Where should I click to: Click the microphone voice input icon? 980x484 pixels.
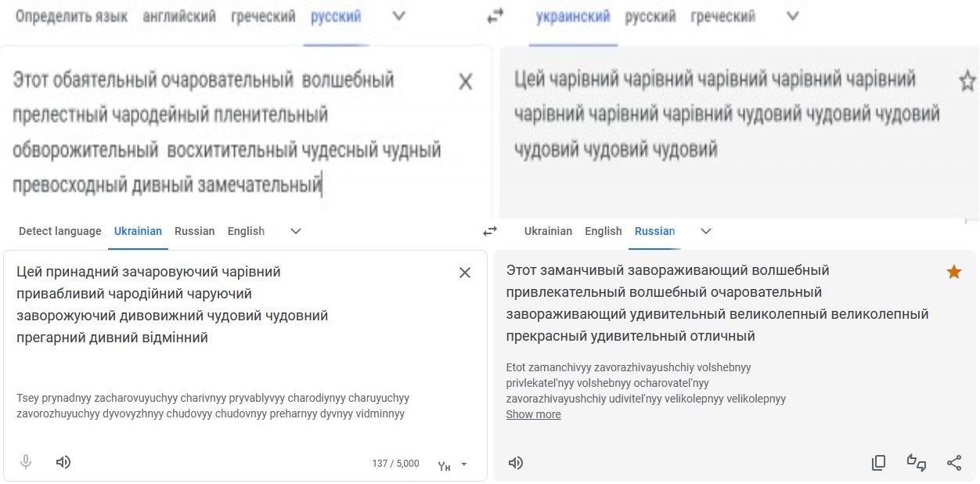click(26, 462)
